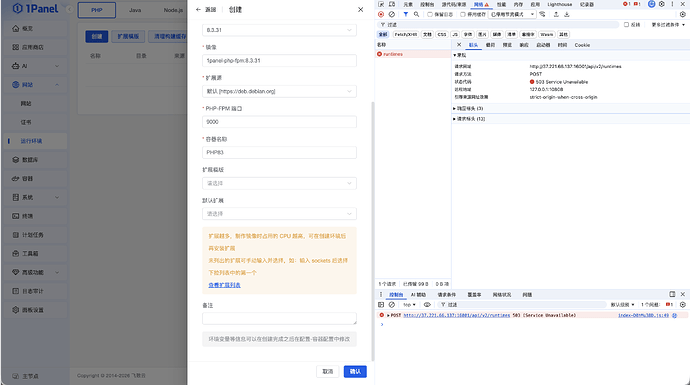Click the issues count badge in the DevTools top bar
The image size is (690, 385).
click(637, 4)
